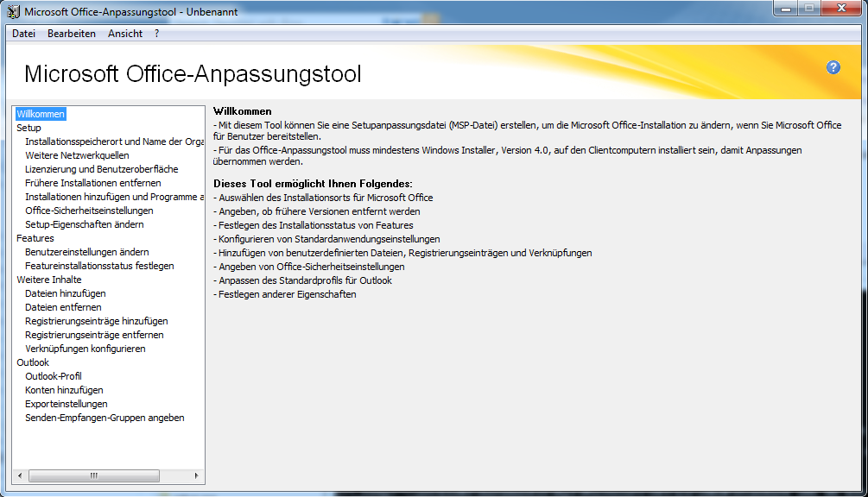Click the right scroll arrow of navigation pane
This screenshot has height=497, width=868.
tap(197, 475)
